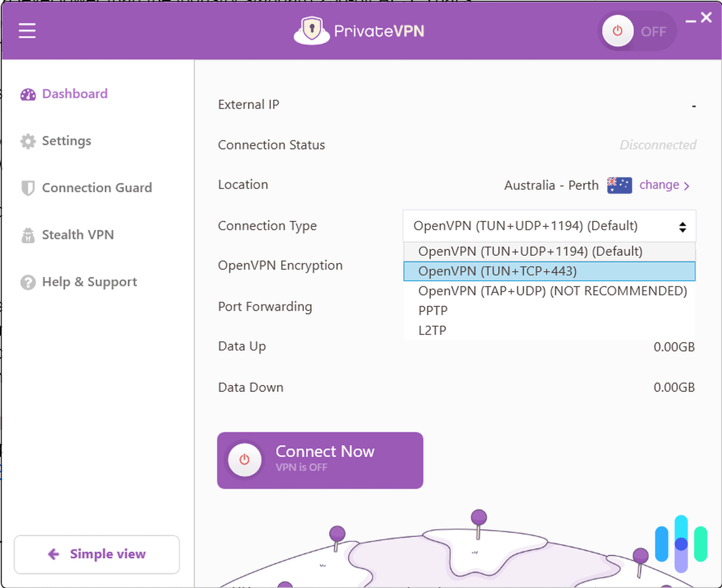Select the PPTP connection type option

(x=433, y=310)
